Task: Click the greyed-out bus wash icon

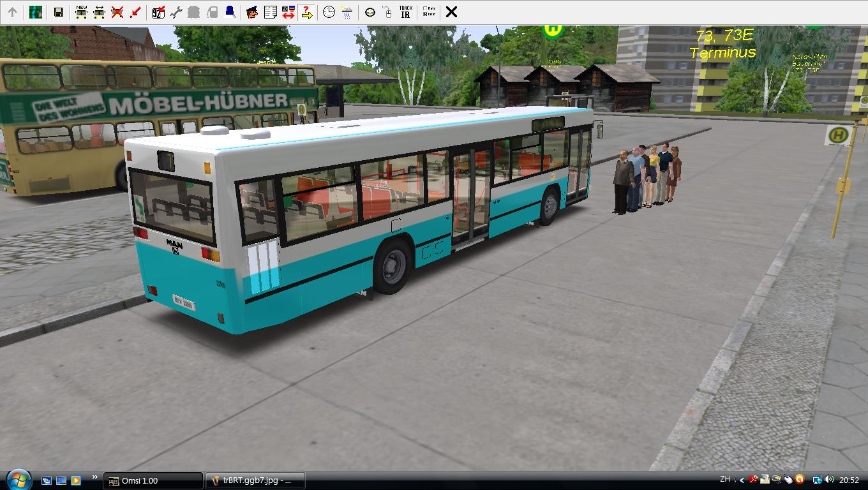Action: pos(194,12)
